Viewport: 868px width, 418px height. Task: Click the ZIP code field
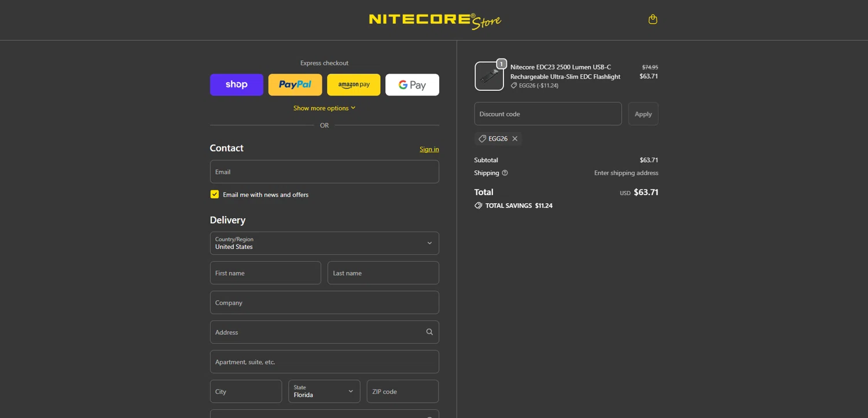click(403, 391)
